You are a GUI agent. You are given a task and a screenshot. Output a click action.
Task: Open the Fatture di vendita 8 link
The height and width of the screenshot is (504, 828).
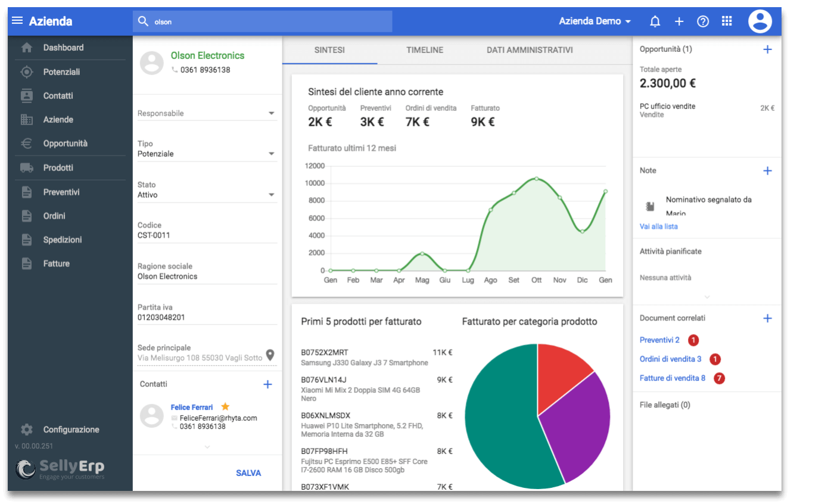click(x=673, y=378)
